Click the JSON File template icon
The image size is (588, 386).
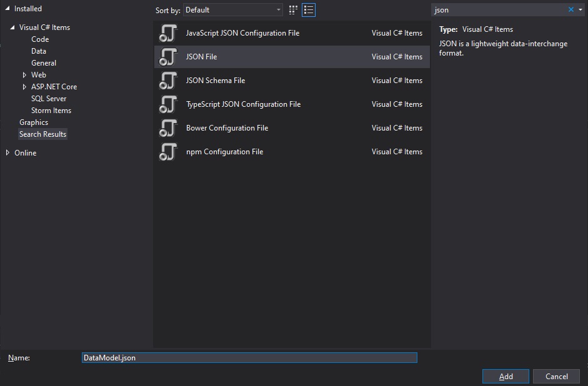168,57
